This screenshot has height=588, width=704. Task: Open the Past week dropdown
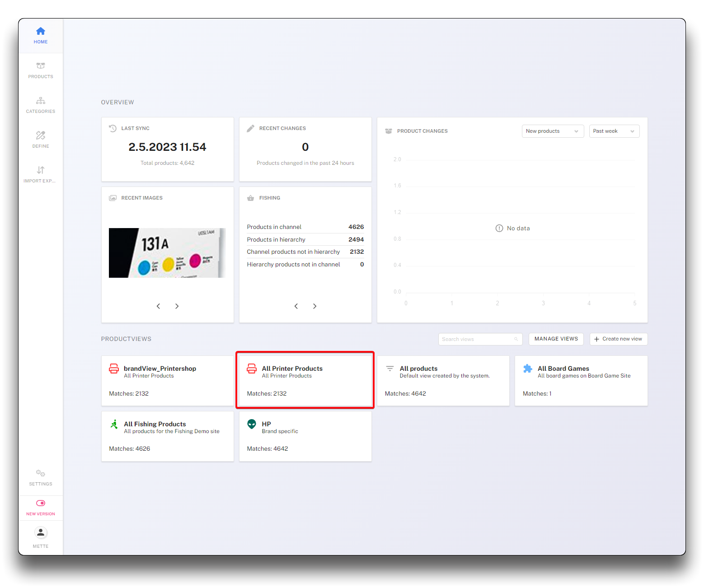[x=614, y=131]
